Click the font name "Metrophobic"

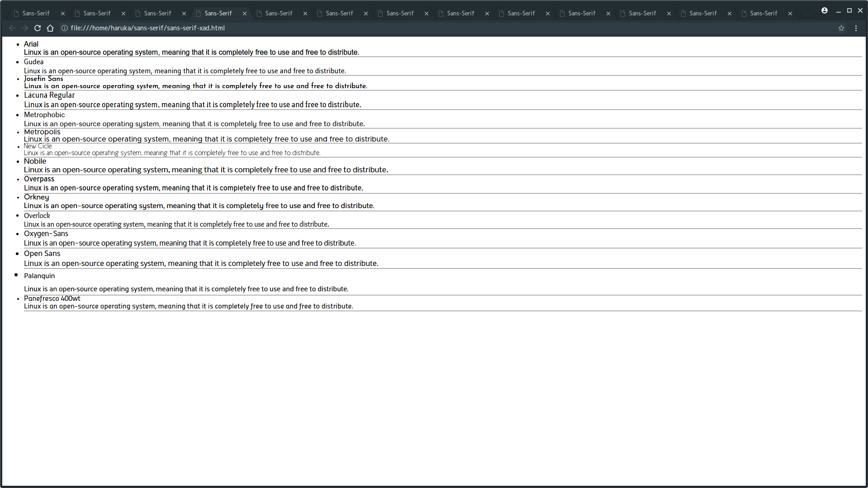pos(44,115)
